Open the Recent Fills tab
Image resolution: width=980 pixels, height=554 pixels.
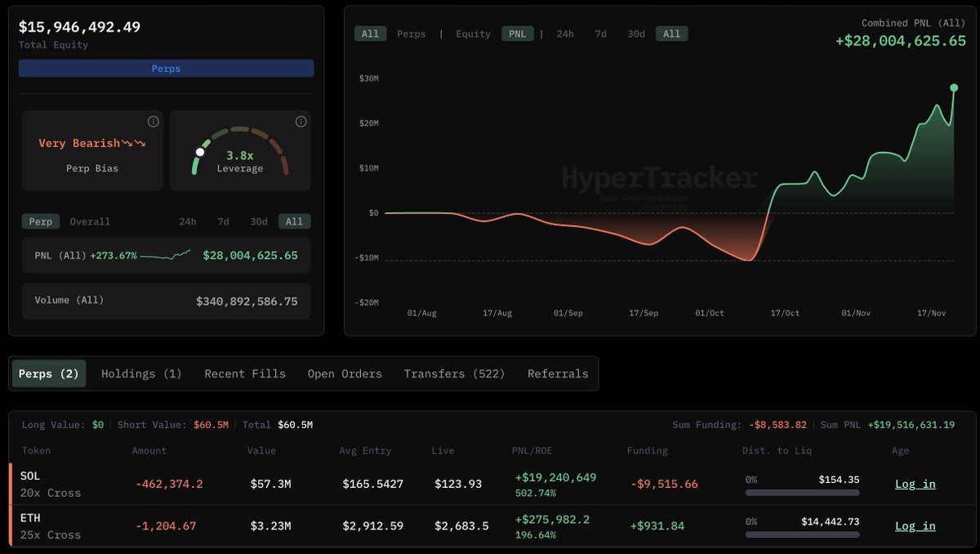[x=245, y=373]
